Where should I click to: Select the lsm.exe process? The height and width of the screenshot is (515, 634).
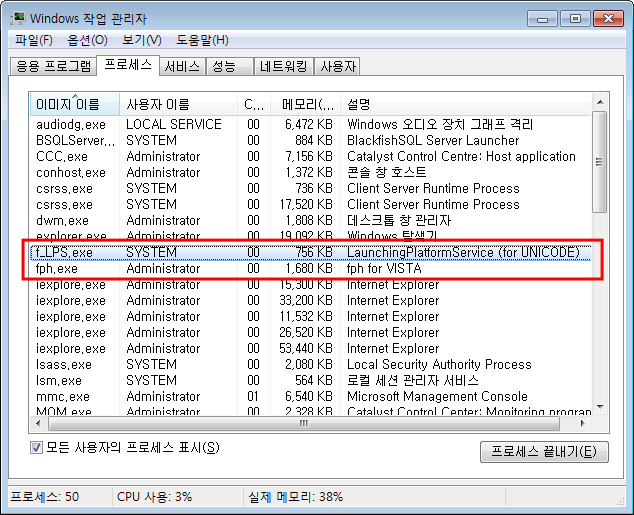(x=311, y=381)
